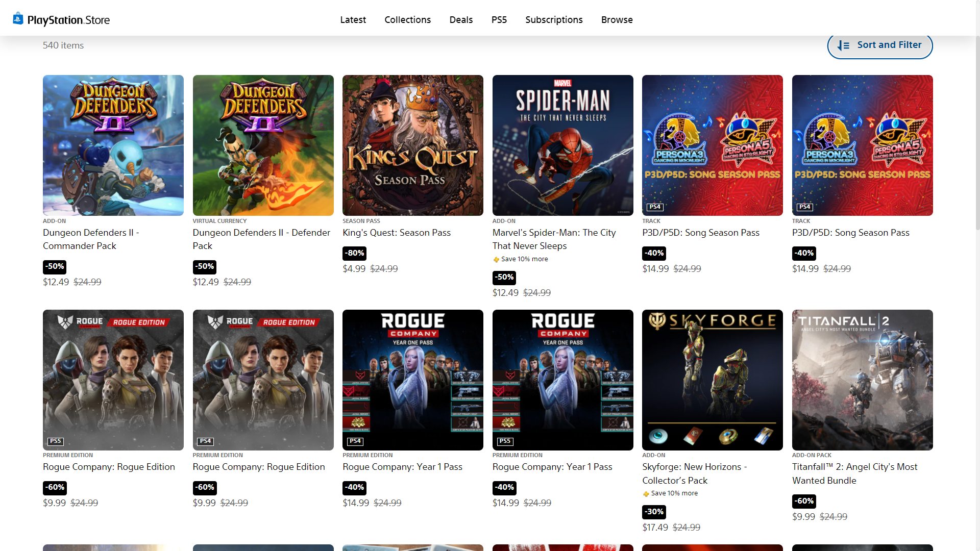Select the PS5 navigation tab
Screen dimensions: 980x551
pos(499,20)
